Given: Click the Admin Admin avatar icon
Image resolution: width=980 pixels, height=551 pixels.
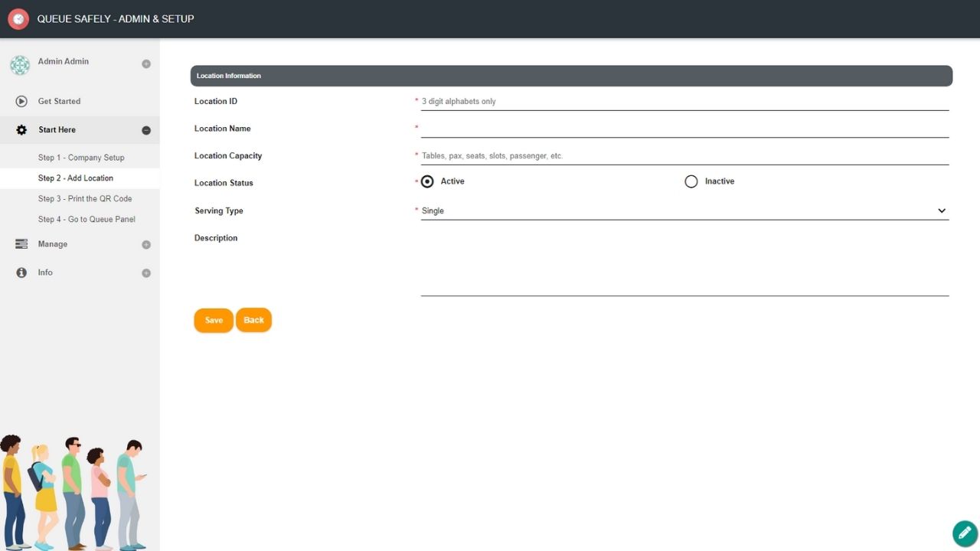Looking at the screenshot, I should click(20, 65).
